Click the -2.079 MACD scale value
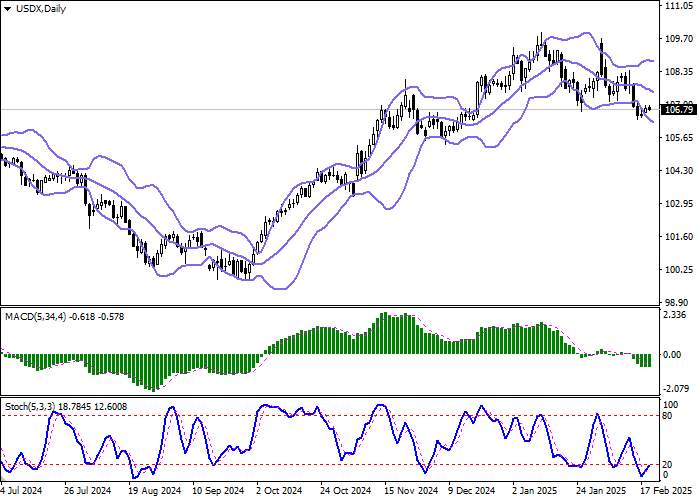 (x=677, y=388)
